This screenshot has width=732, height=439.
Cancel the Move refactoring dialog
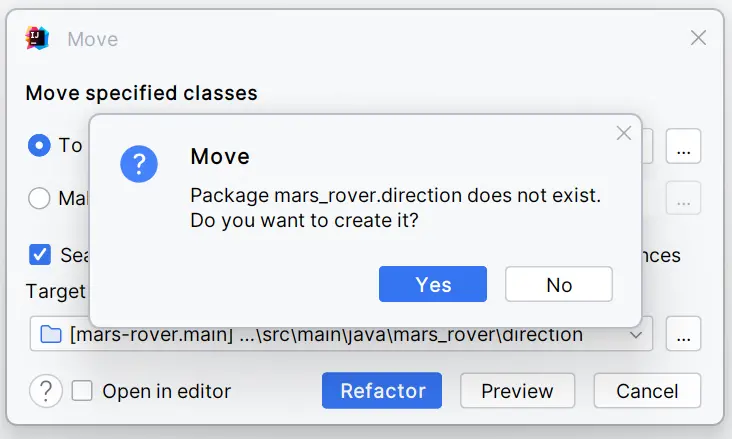[647, 391]
